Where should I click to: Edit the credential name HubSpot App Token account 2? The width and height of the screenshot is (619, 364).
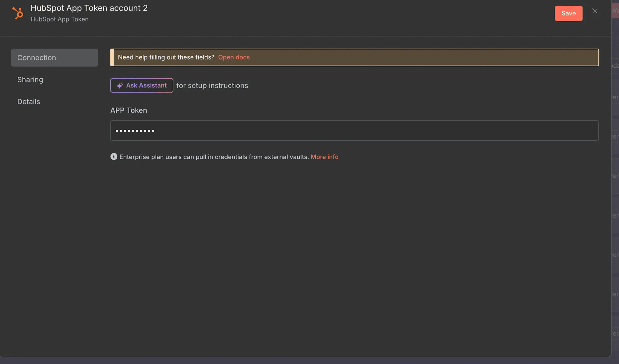tap(89, 8)
